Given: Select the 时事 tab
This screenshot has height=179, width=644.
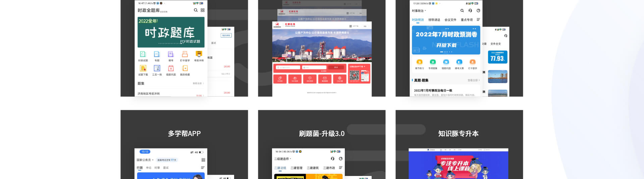Looking at the screenshot, I should pos(157,168).
